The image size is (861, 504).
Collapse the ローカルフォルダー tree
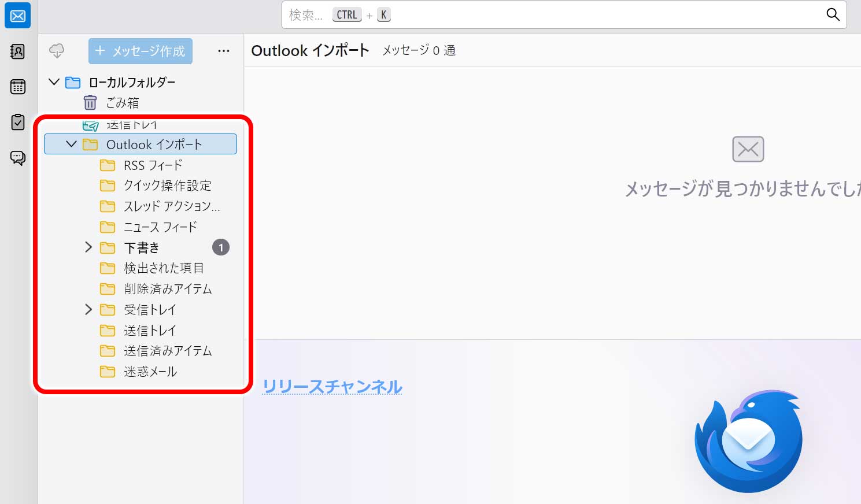[54, 82]
